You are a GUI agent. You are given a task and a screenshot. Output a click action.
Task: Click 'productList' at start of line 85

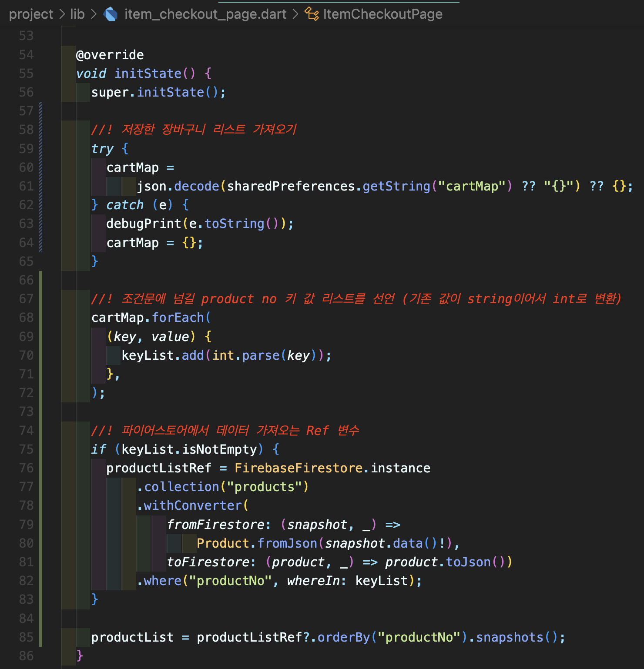[133, 637]
